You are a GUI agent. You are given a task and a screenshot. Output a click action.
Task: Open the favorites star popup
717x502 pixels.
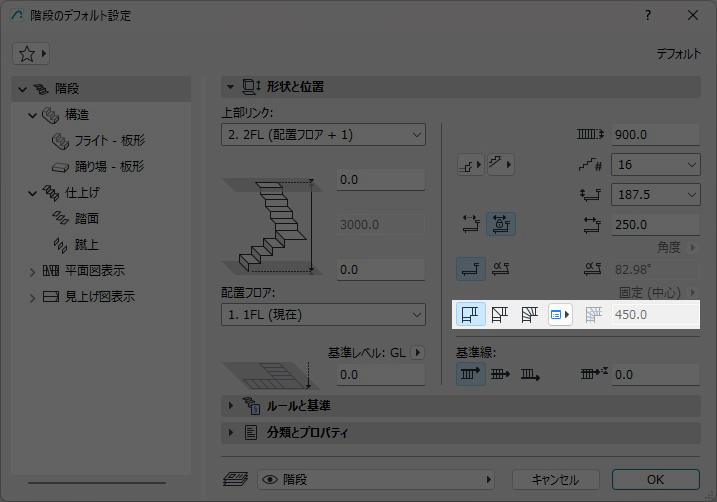(31, 53)
